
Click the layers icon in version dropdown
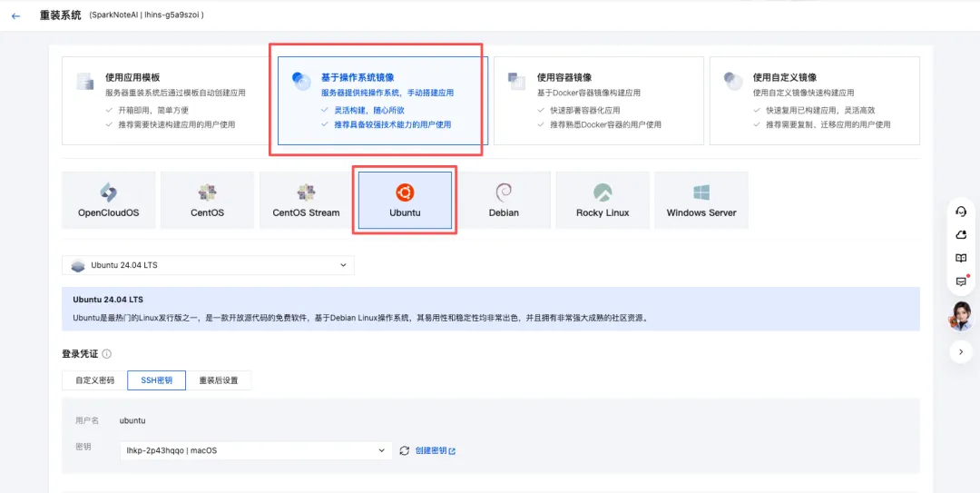77,265
